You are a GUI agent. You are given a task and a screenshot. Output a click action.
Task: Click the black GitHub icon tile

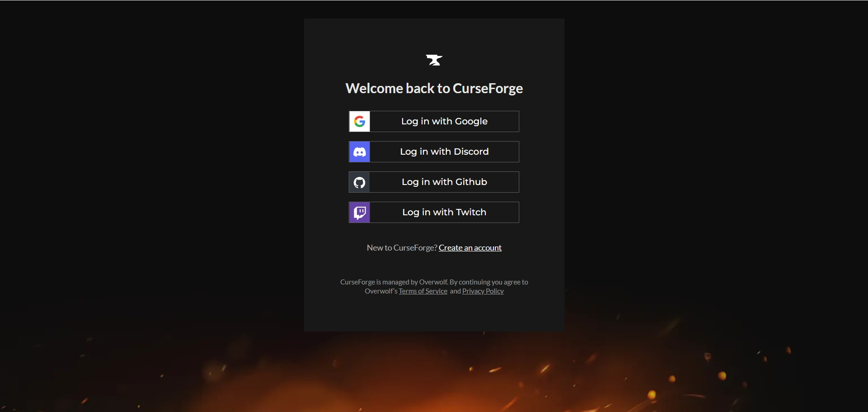point(359,182)
